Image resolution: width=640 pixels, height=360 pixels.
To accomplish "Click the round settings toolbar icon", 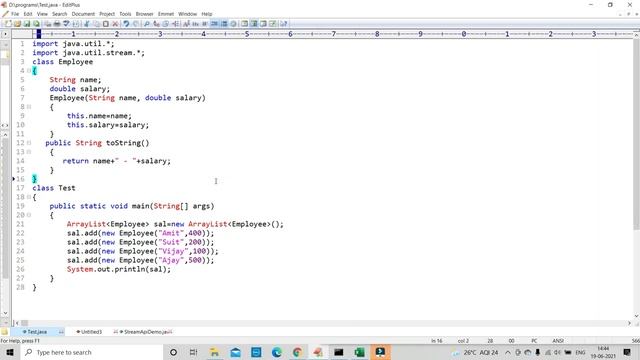I will tap(233, 24).
